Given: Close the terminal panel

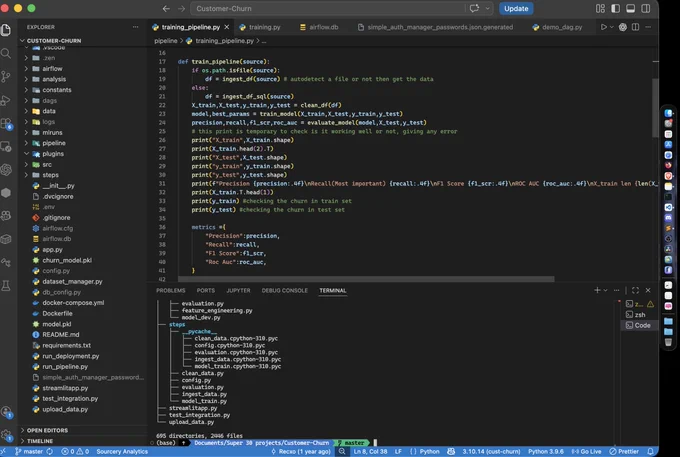Looking at the screenshot, I should tap(648, 290).
